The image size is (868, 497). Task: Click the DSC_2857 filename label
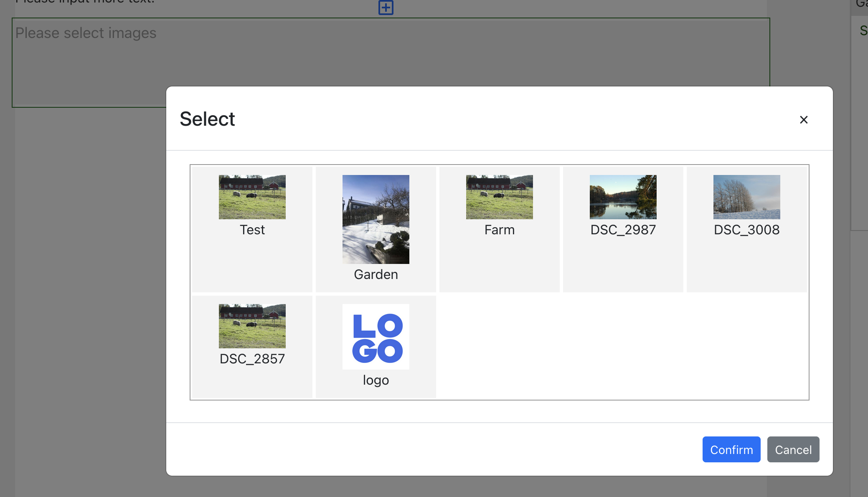click(252, 359)
